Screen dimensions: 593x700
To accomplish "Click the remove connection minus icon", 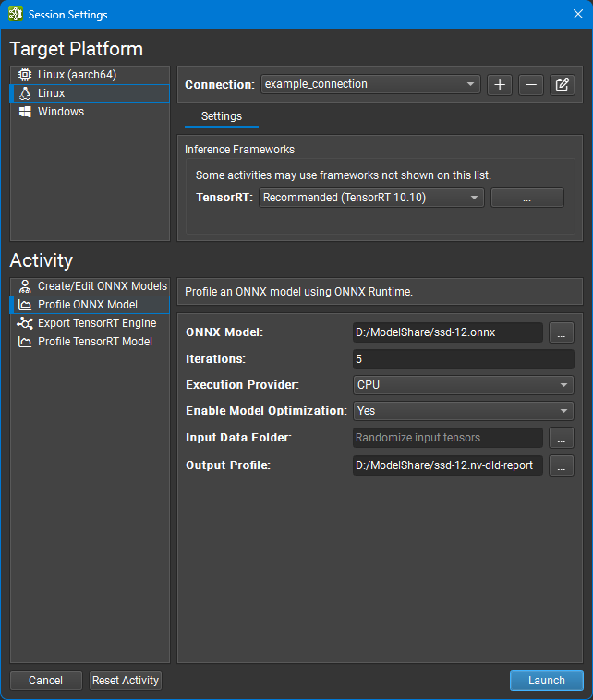I will (530, 85).
